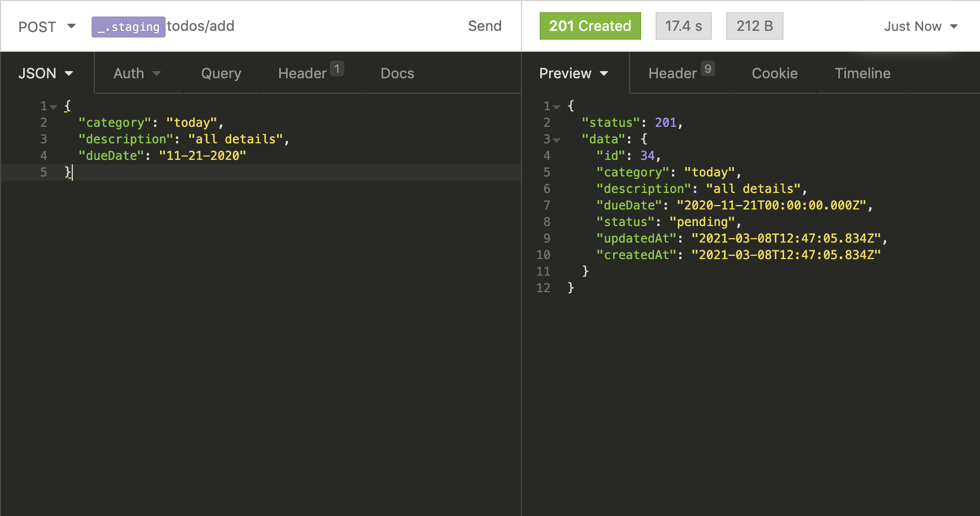The width and height of the screenshot is (980, 516).
Task: Open the JSON body type dropdown
Action: click(46, 73)
